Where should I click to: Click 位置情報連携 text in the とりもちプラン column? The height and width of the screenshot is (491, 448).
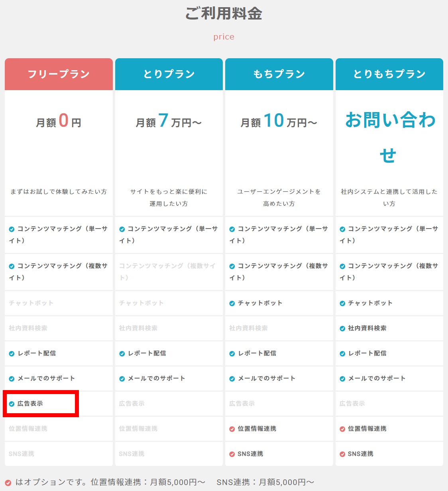point(367,429)
